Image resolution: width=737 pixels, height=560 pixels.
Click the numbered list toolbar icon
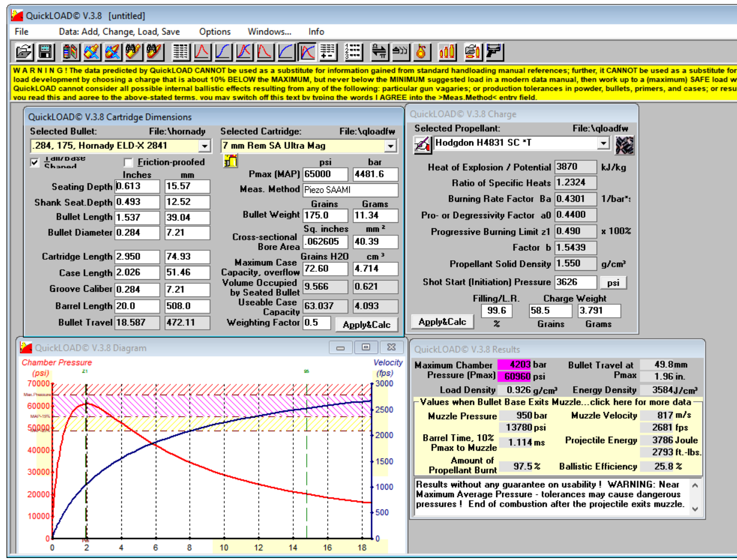tap(353, 52)
